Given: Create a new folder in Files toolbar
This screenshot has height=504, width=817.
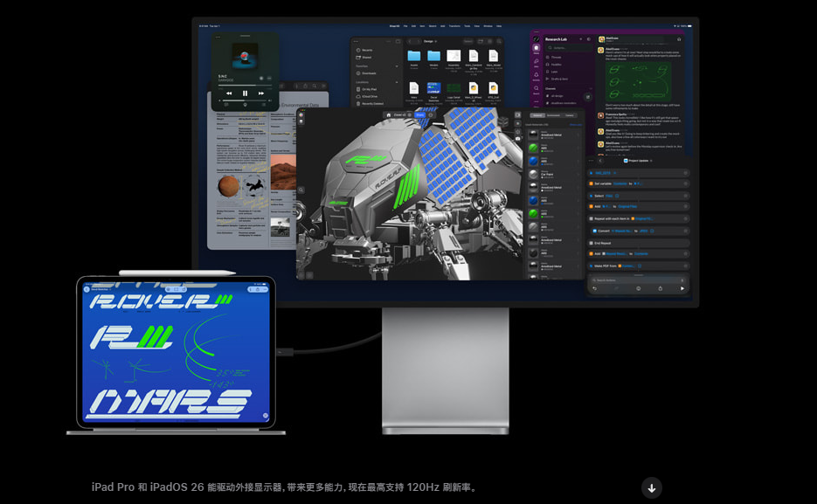Looking at the screenshot, I should (481, 41).
